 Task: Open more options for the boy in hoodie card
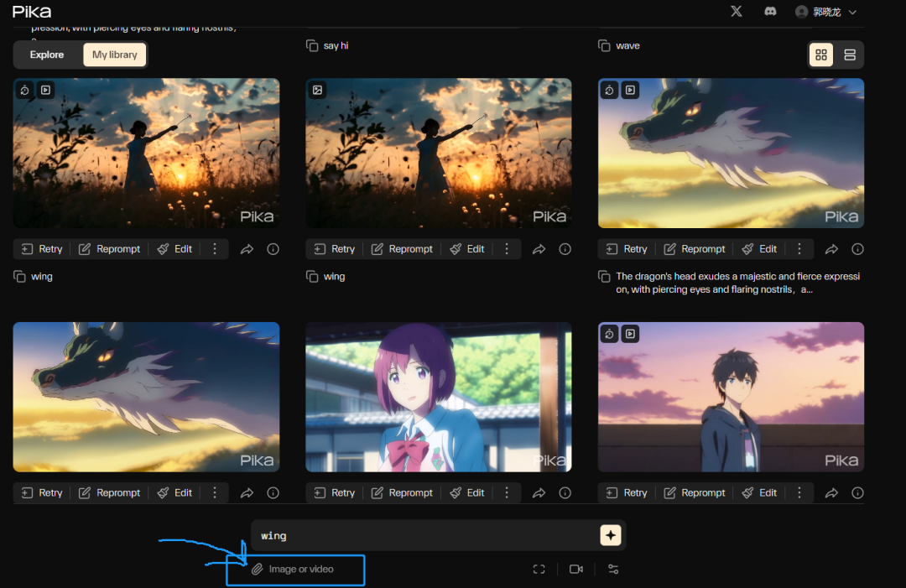(799, 492)
